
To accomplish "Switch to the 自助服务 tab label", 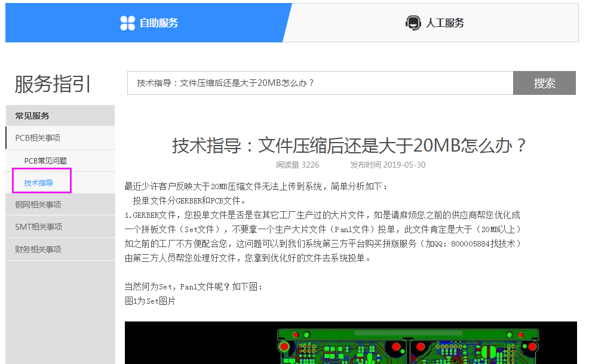I will tap(159, 23).
